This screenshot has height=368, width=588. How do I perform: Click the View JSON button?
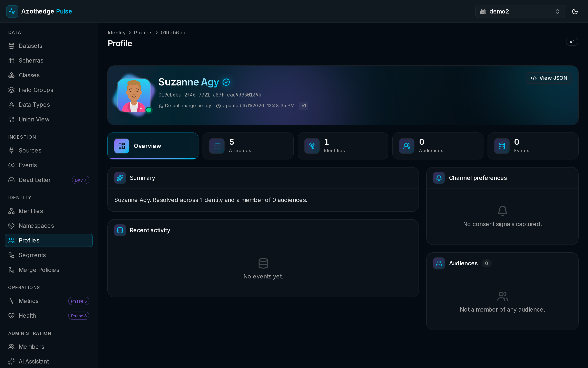point(549,78)
